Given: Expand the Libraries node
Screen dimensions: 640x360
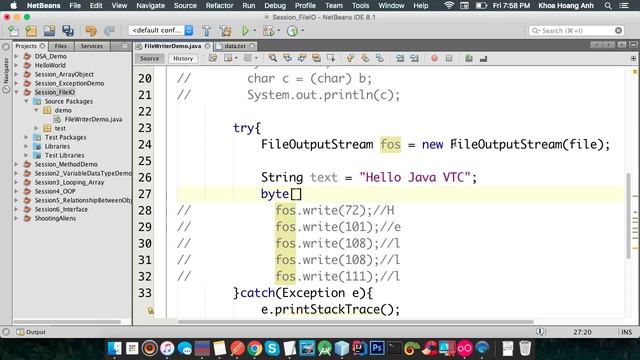Looking at the screenshot, I should pyautogui.click(x=27, y=146).
